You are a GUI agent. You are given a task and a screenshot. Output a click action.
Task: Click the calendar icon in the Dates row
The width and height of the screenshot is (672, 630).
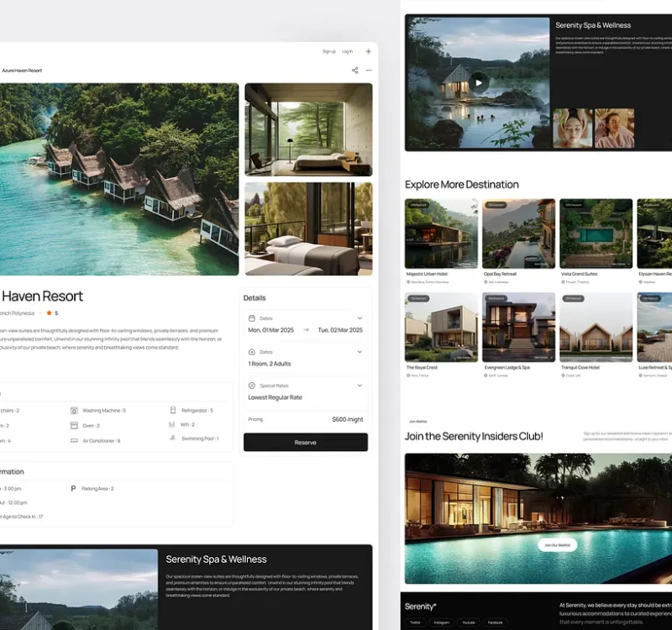pyautogui.click(x=252, y=318)
